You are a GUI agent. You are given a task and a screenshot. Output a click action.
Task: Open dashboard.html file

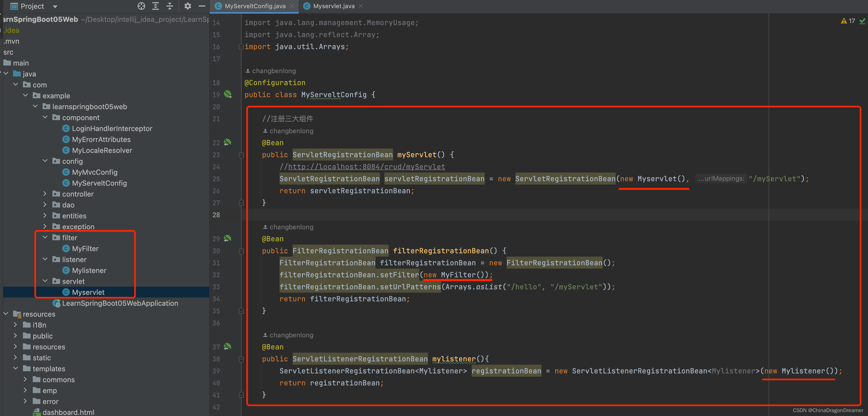[68, 412]
